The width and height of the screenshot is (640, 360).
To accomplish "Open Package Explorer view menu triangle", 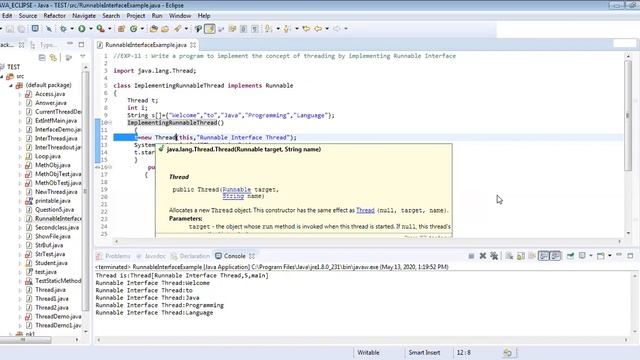I will pos(83,56).
